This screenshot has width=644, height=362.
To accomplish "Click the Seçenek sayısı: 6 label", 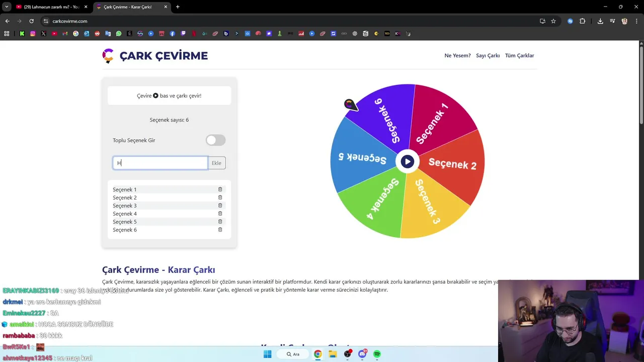I will [169, 120].
